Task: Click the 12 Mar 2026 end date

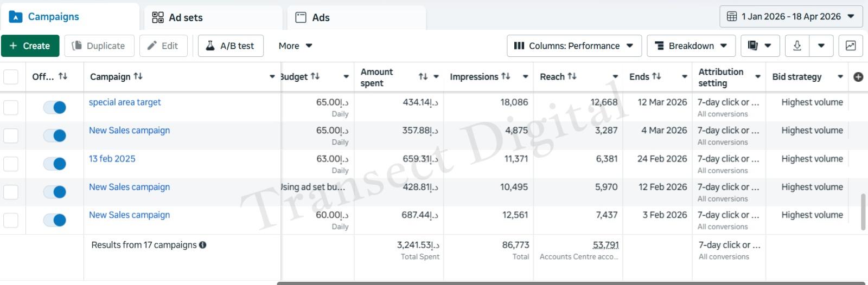Action: click(662, 102)
